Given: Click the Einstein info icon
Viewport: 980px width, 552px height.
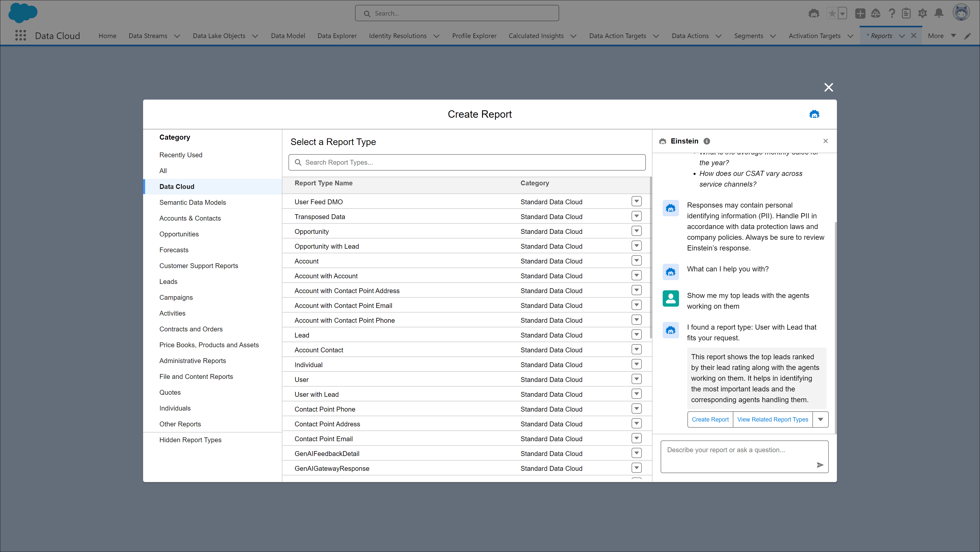Looking at the screenshot, I should (707, 141).
